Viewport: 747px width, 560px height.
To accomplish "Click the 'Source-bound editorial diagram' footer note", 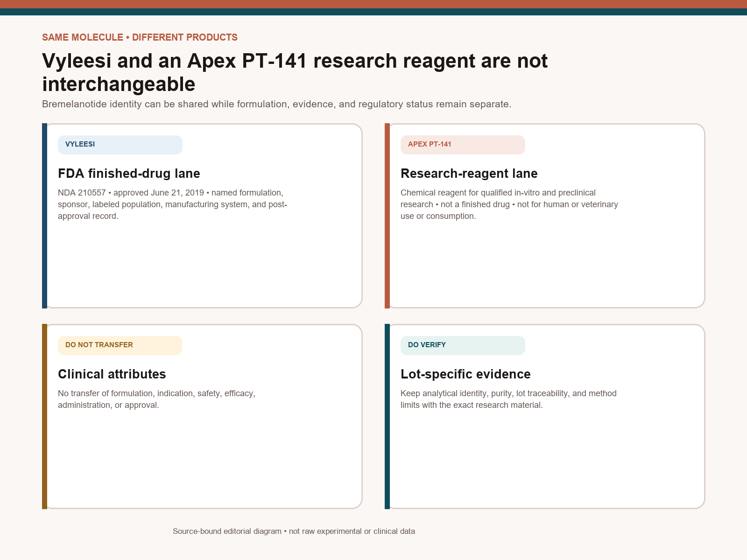I will [294, 531].
